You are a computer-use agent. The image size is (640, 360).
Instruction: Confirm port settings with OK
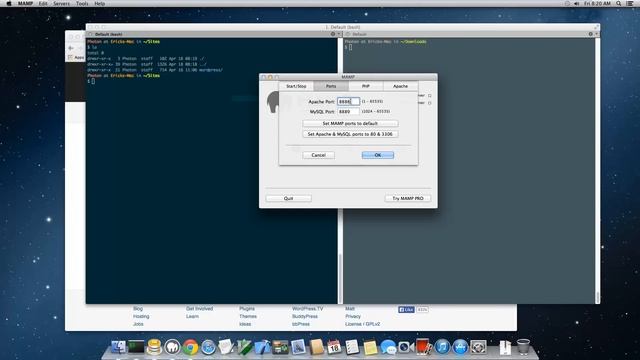pyautogui.click(x=378, y=155)
